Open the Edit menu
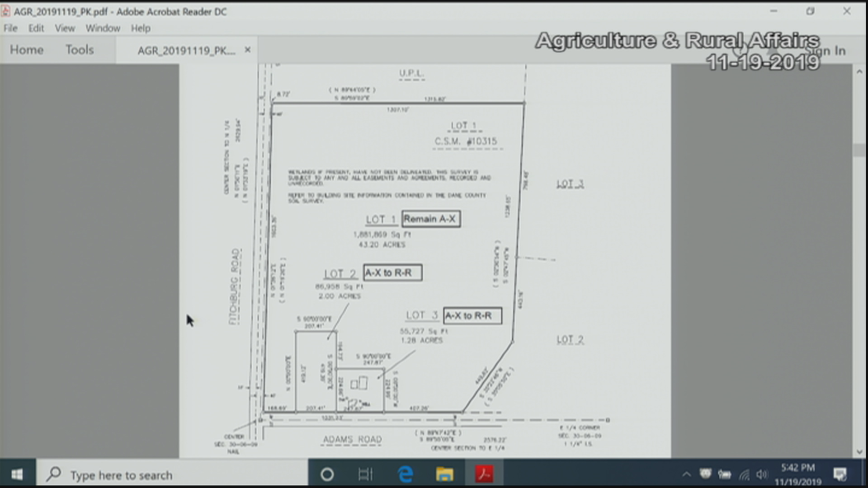The image size is (868, 488). pyautogui.click(x=36, y=28)
